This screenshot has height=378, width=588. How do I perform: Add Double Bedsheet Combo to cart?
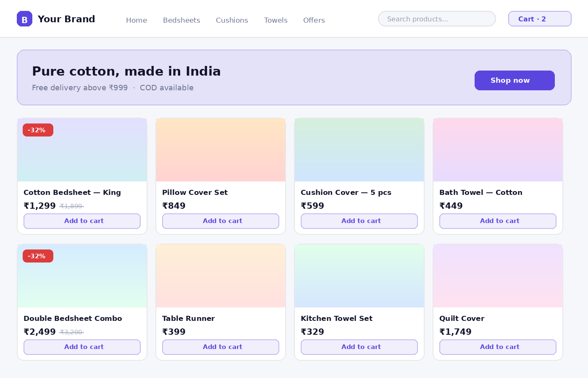click(x=82, y=347)
